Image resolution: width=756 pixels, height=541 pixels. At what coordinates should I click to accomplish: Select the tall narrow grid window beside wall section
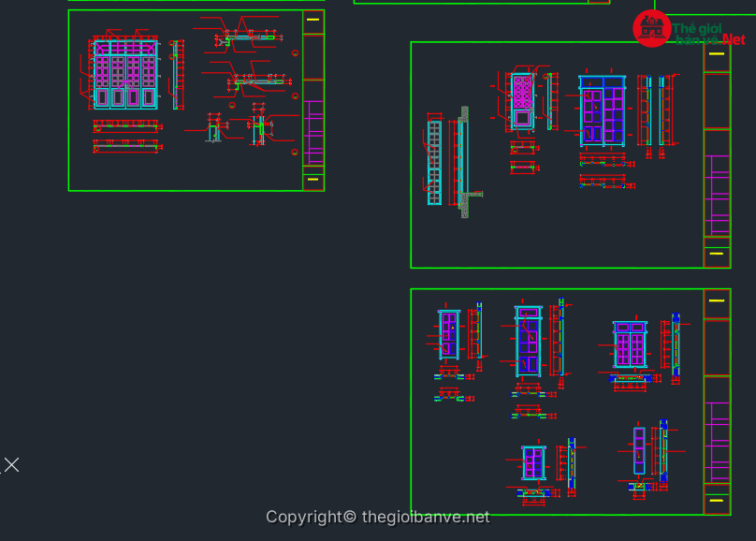point(434,161)
